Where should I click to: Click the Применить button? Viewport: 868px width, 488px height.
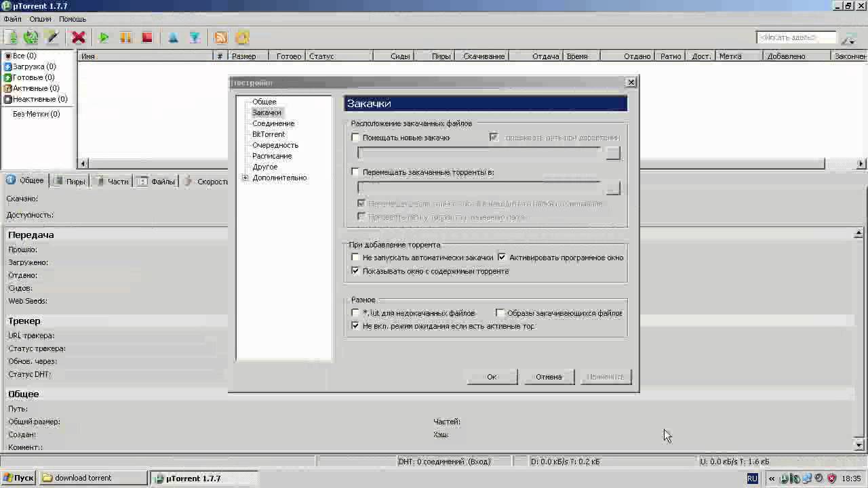606,377
